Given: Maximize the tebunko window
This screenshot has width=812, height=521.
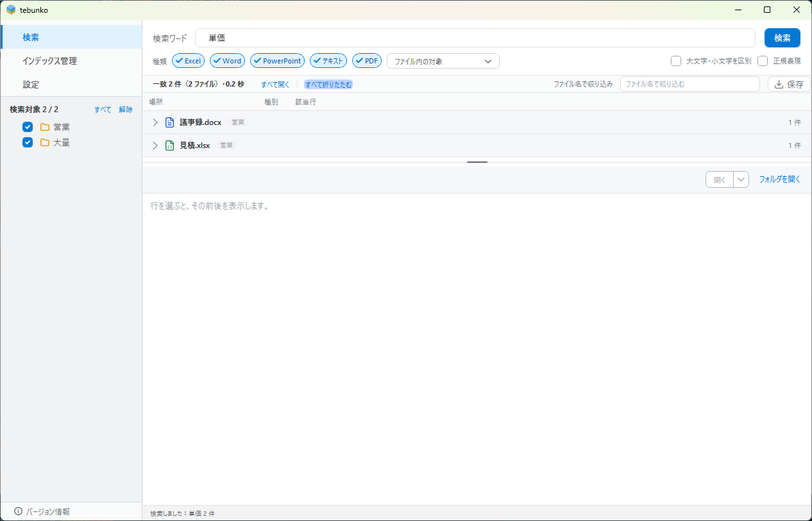Looking at the screenshot, I should click(x=768, y=10).
